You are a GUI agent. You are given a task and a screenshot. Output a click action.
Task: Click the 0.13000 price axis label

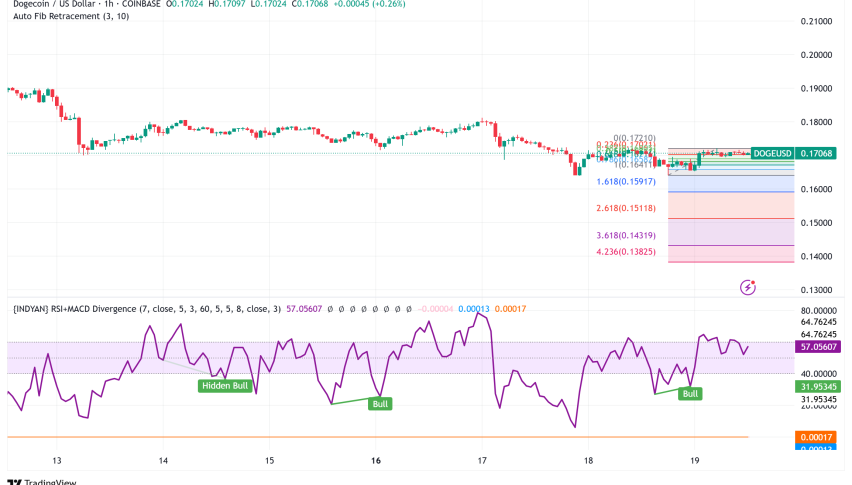pos(816,289)
